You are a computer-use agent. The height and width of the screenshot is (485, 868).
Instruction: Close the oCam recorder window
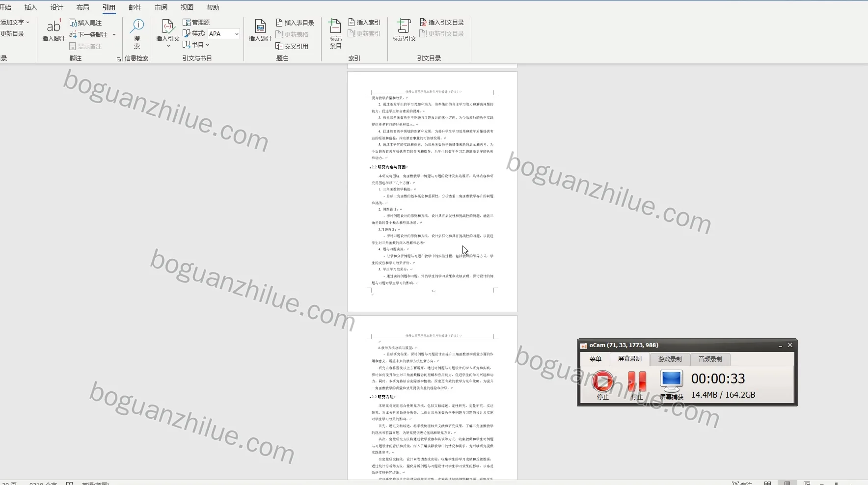coord(790,345)
